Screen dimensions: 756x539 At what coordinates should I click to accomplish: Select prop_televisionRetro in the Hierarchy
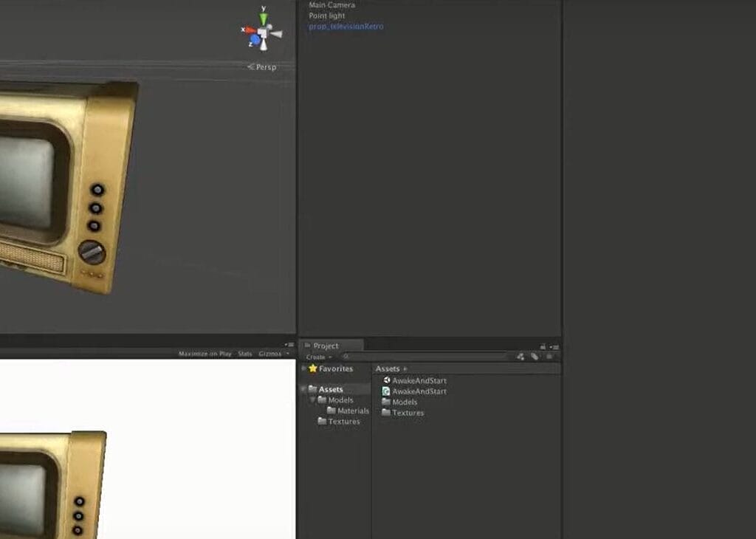(346, 26)
